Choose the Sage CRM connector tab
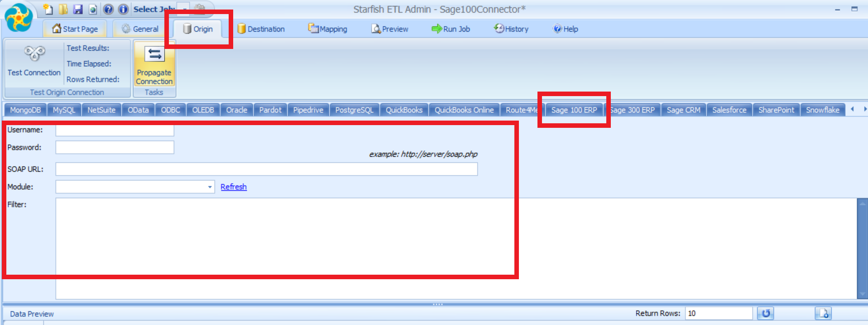868x325 pixels. pos(684,110)
